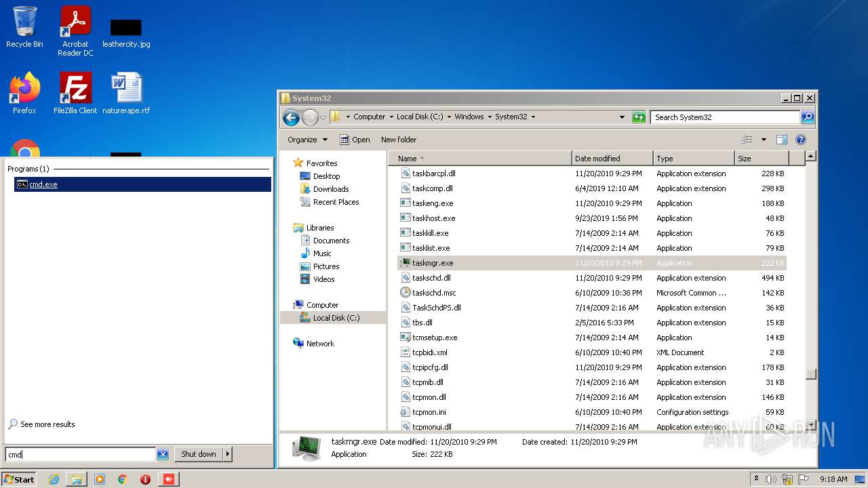Click the Start button
Viewport: 868px width, 488px height.
(19, 479)
